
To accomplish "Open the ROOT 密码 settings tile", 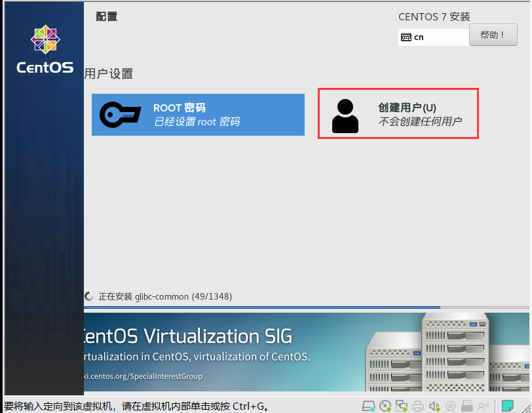I will (x=198, y=115).
